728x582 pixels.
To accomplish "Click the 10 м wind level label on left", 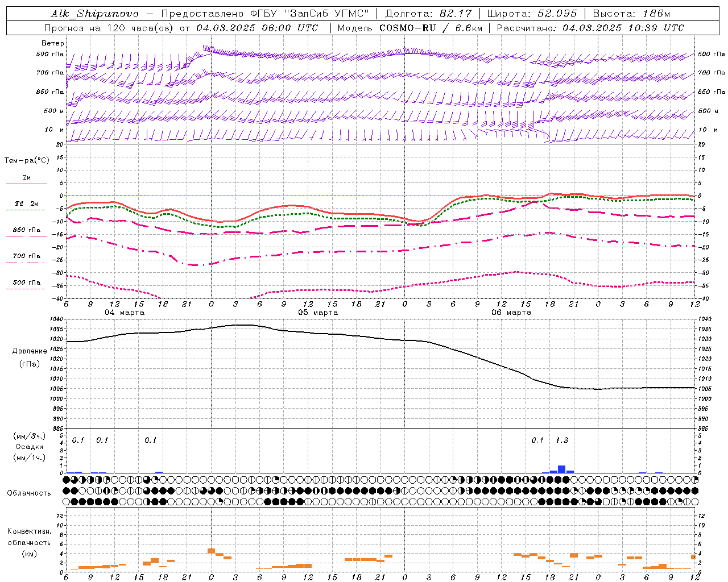I will [x=54, y=130].
